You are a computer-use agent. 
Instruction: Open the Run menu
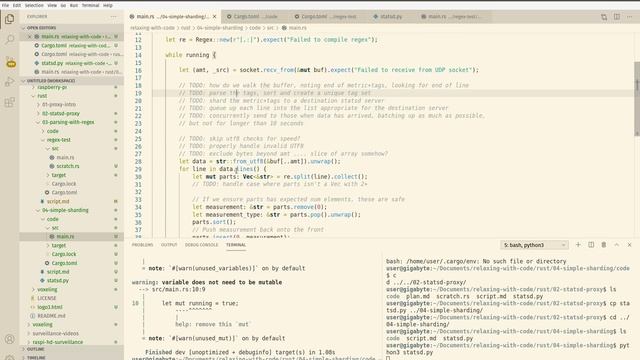74,5
